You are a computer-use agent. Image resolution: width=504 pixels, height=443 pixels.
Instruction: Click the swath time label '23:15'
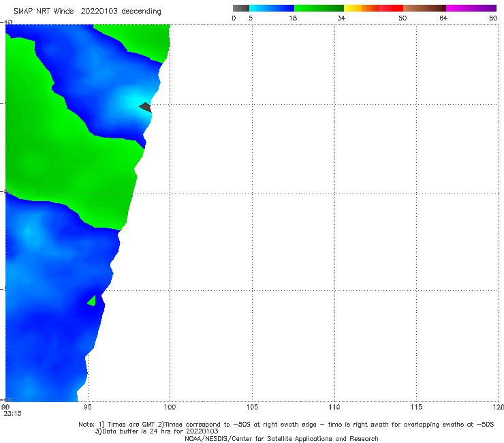tap(12, 414)
